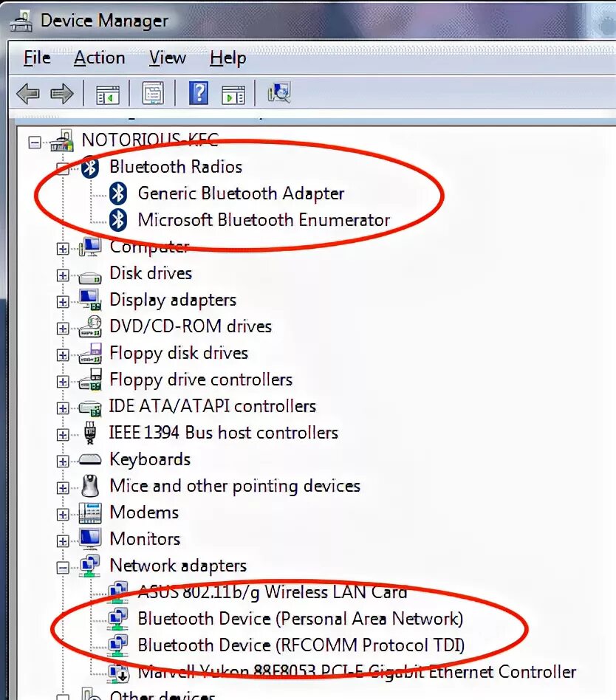Select Network adapters label
616x700 pixels.
pyautogui.click(x=178, y=566)
